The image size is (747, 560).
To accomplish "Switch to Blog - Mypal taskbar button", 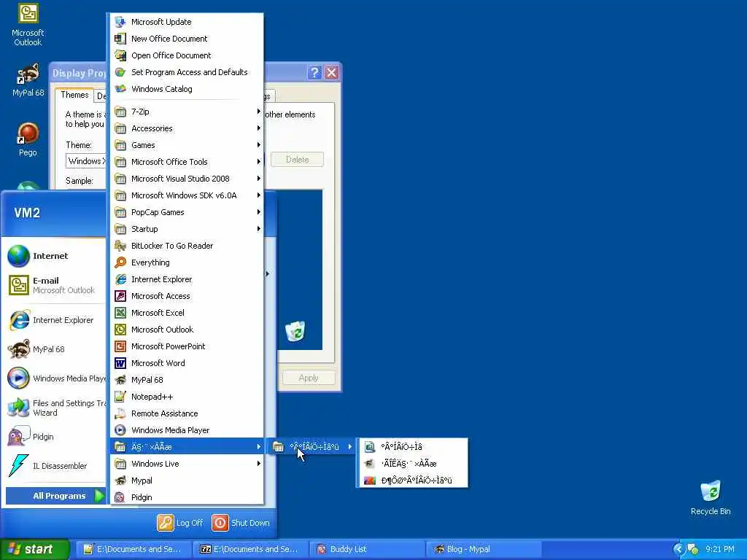I will (x=484, y=549).
